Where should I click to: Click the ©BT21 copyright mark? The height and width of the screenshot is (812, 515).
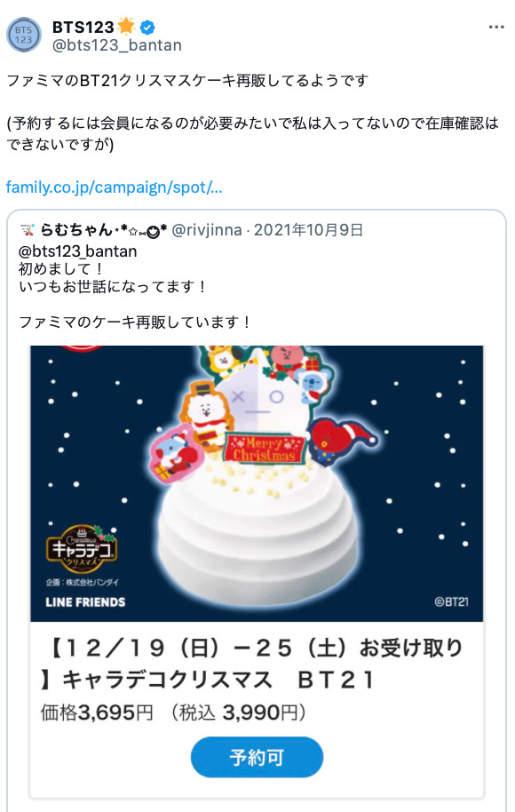pos(451,601)
